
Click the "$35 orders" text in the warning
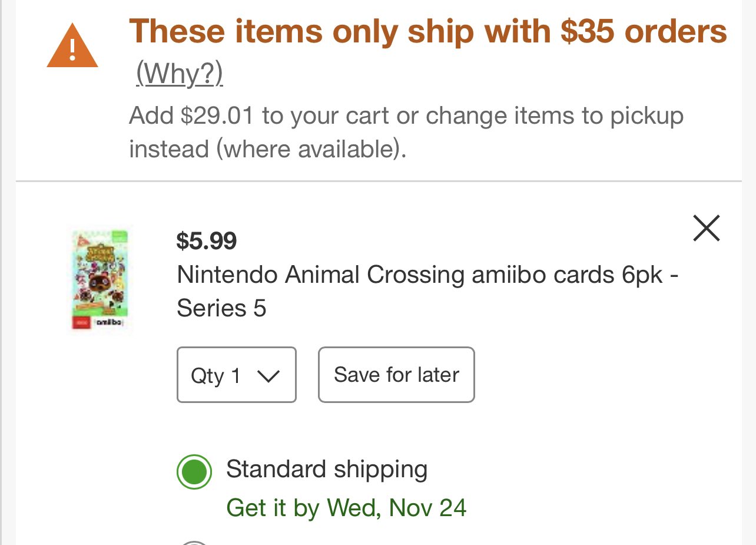tap(644, 31)
